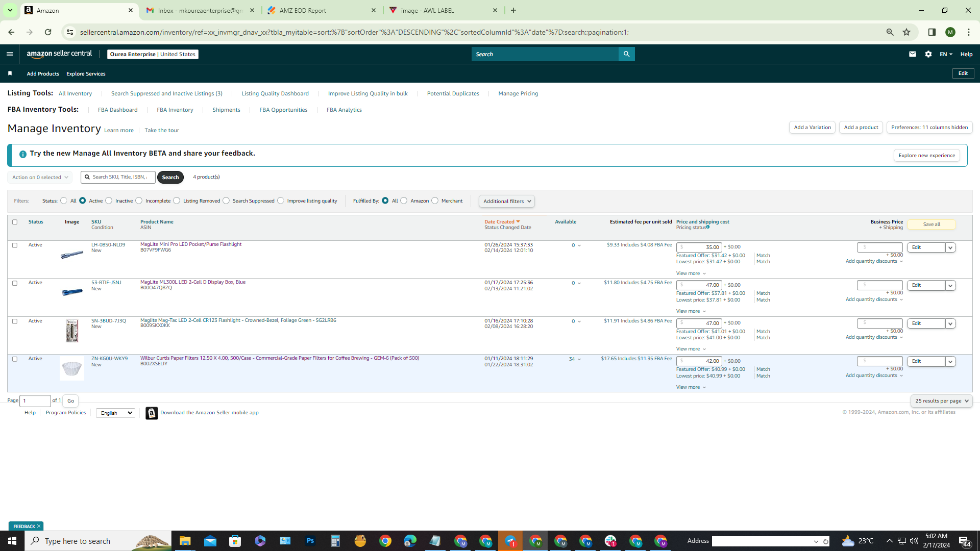This screenshot has height=551, width=980.
Task: Click the Amazon mobile app icon
Action: (x=152, y=413)
